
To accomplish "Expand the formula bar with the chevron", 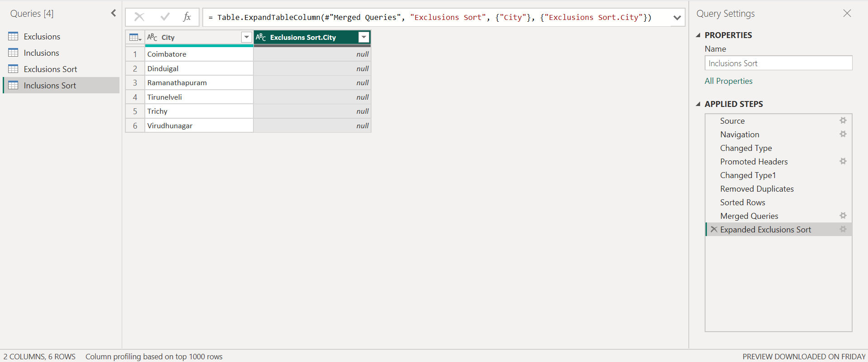I will (677, 18).
